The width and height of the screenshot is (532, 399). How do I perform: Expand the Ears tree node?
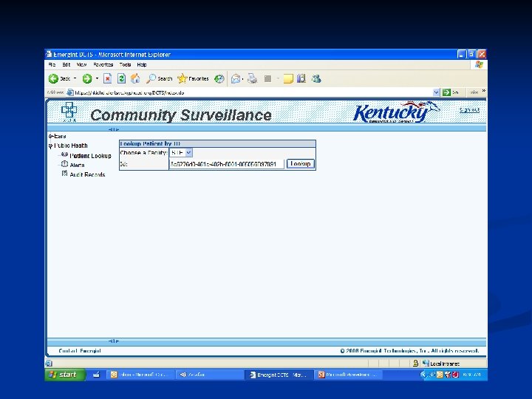point(50,137)
